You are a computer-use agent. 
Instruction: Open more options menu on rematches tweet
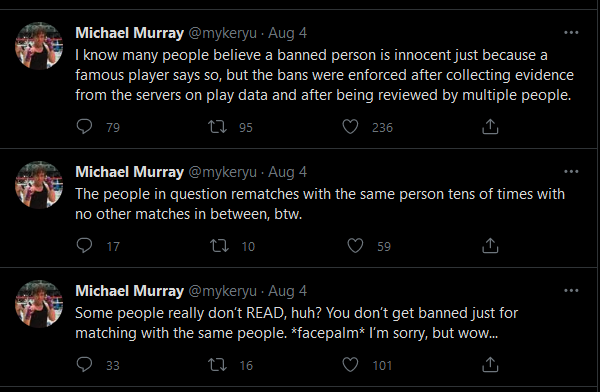click(571, 172)
